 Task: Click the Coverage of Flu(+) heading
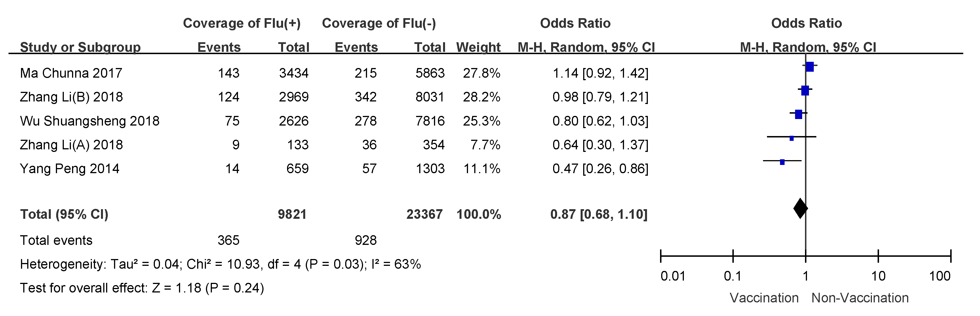(242, 23)
